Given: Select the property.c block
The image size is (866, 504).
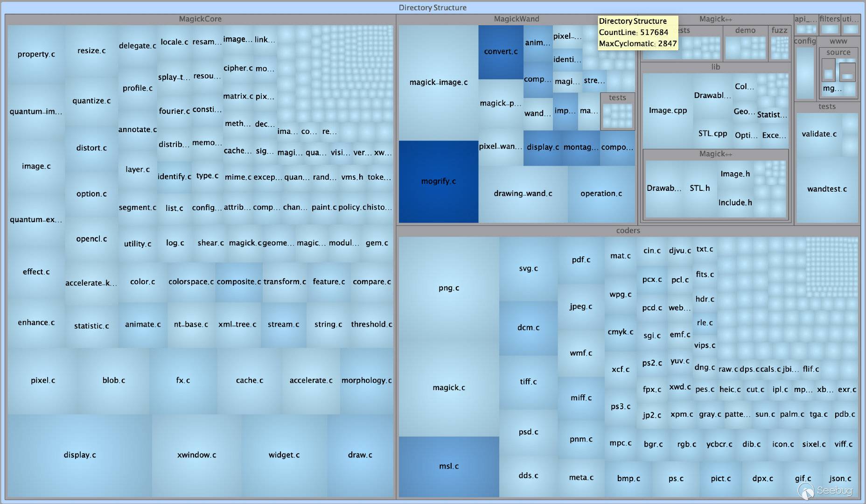Looking at the screenshot, I should click(36, 55).
